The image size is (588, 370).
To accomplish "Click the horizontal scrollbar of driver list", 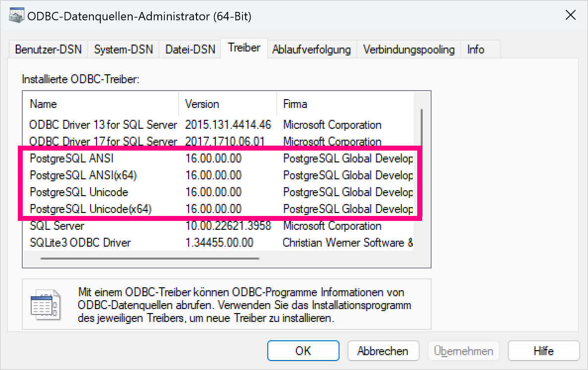I will click(x=149, y=258).
